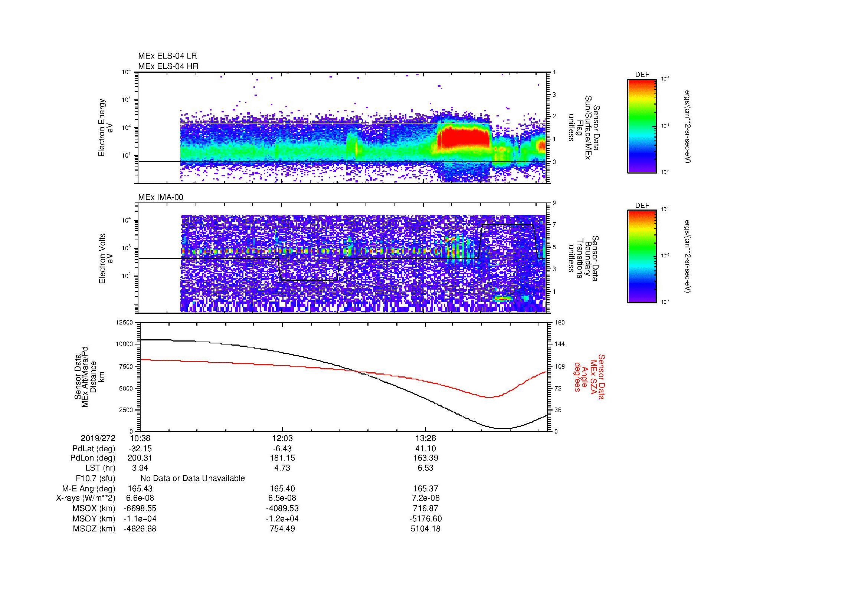The width and height of the screenshot is (868, 613).
Task: Click the 'Electron Energy eV' axis label
Action: 105,128
